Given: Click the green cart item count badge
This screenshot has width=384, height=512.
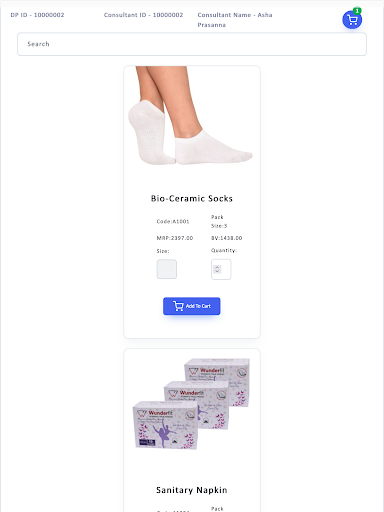Looking at the screenshot, I should (357, 11).
